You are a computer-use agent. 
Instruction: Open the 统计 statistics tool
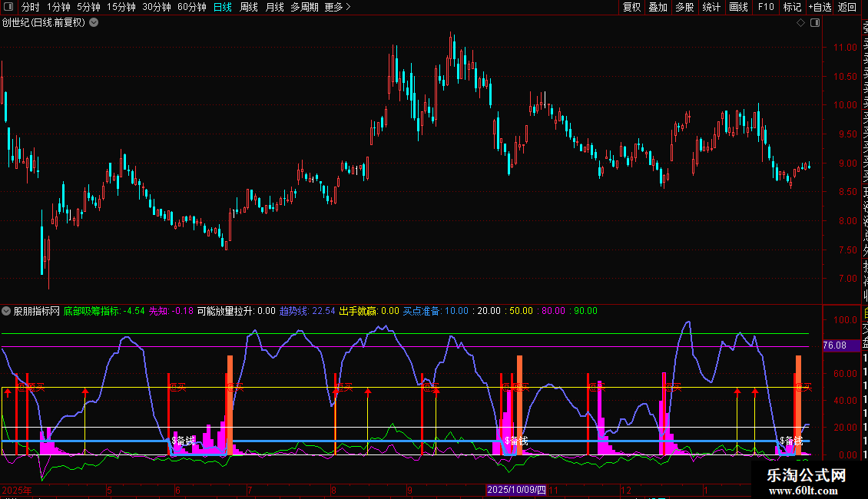711,7
